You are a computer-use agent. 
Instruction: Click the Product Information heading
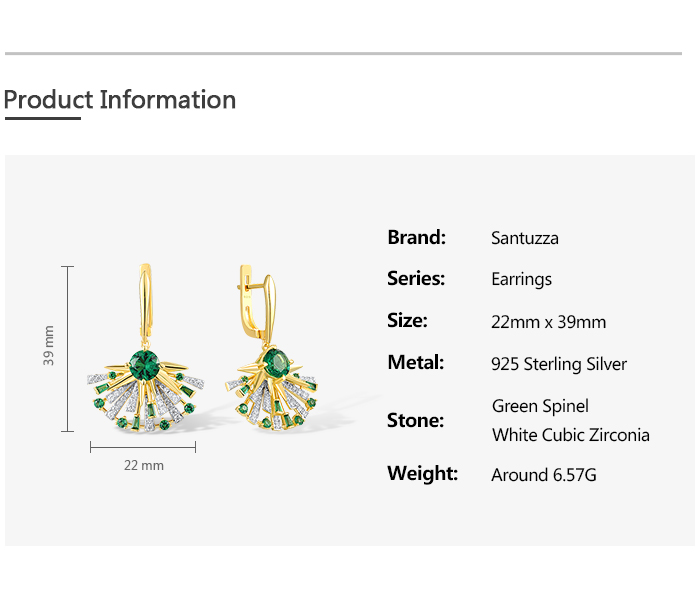point(120,100)
